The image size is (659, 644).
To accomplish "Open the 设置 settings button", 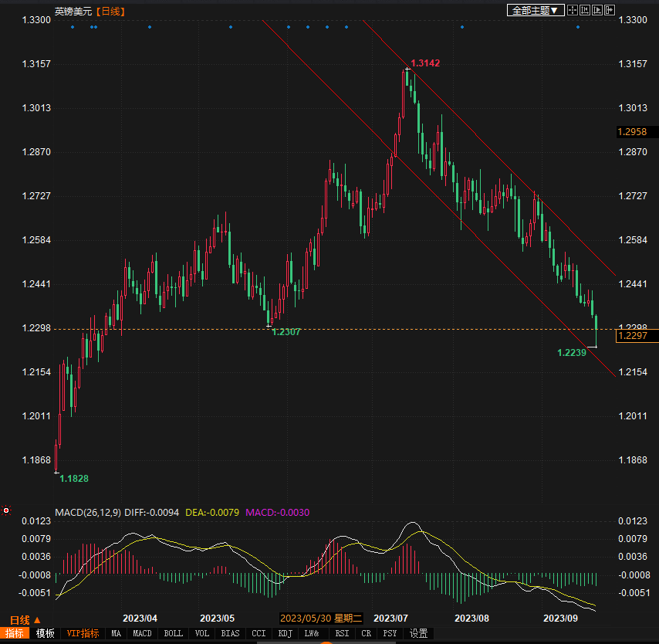I will click(x=418, y=633).
